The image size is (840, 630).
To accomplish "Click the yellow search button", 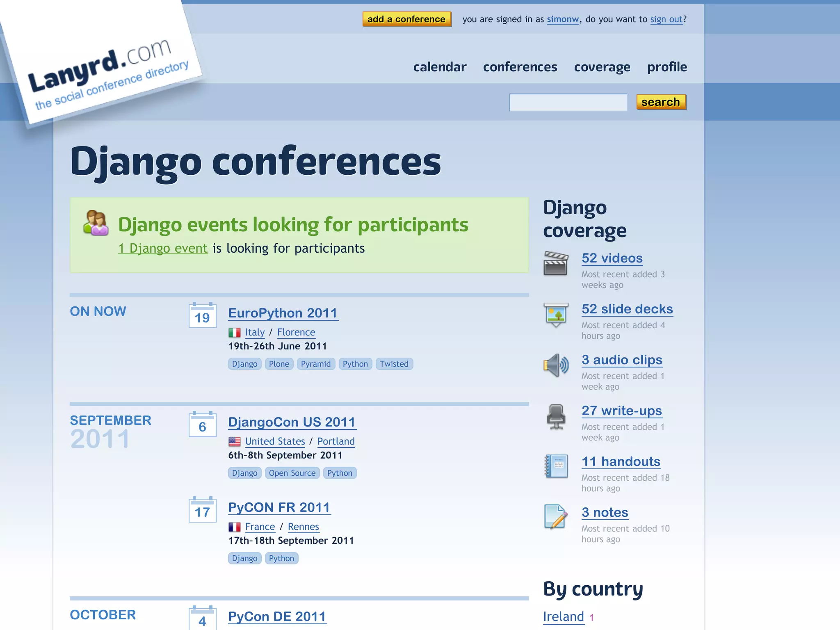I will pyautogui.click(x=661, y=102).
